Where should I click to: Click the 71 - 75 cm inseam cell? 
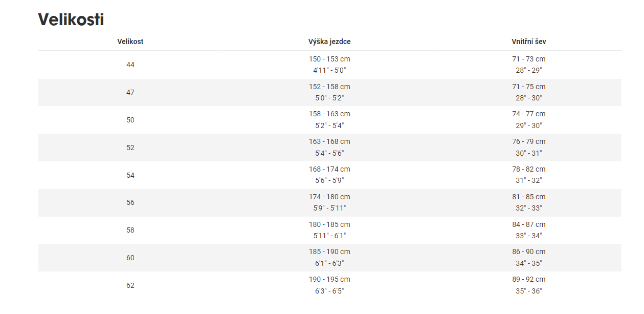529,87
